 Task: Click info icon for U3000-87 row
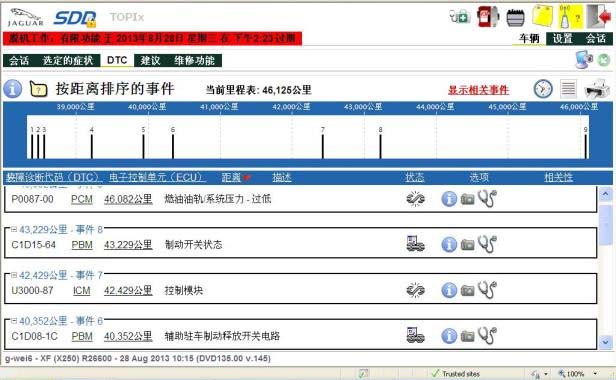(449, 290)
